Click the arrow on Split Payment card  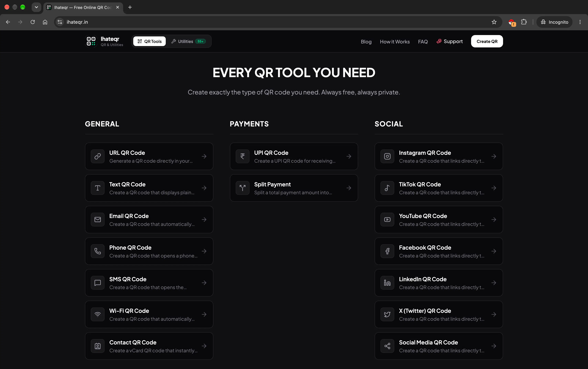point(349,188)
